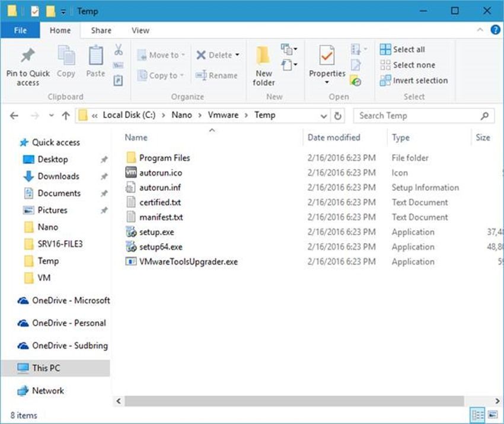
Task: Navigate to Nano breadcrumb
Action: click(x=181, y=115)
